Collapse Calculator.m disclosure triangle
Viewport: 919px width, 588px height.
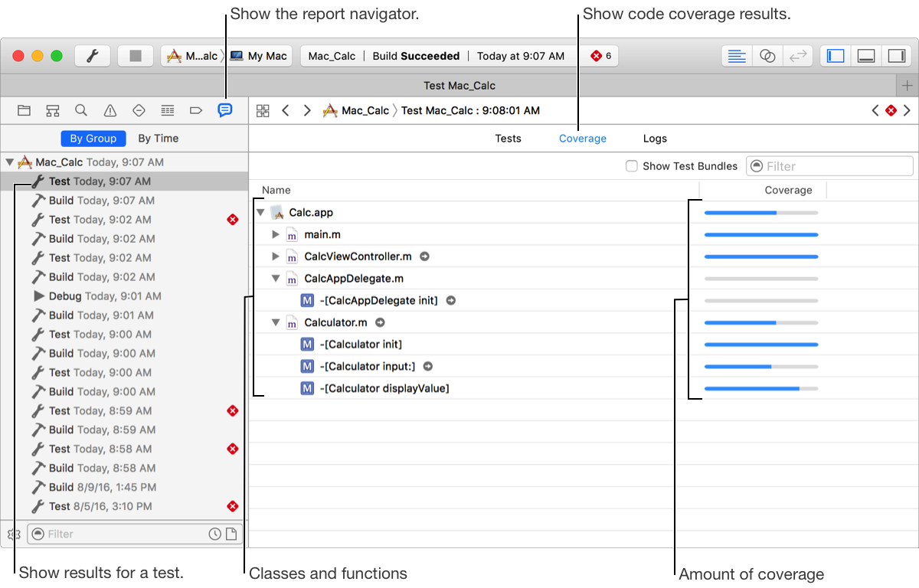(x=276, y=323)
